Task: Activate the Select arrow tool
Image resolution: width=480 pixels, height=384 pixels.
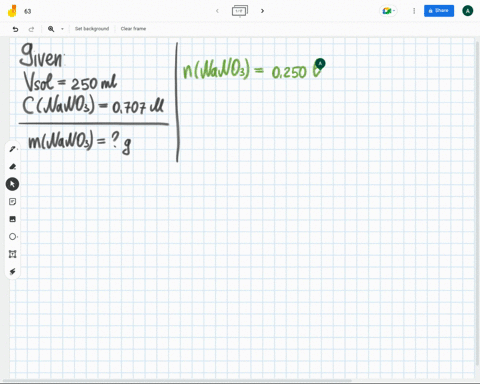Action: pyautogui.click(x=12, y=184)
